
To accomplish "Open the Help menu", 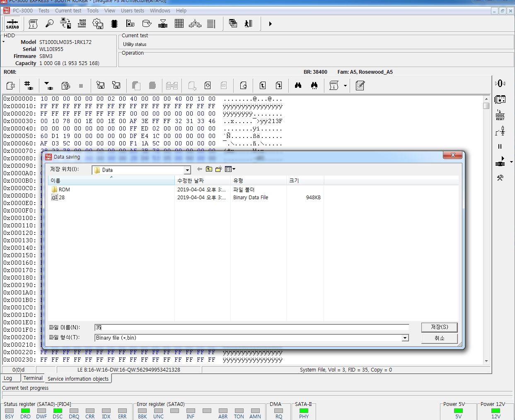I will 181,11.
